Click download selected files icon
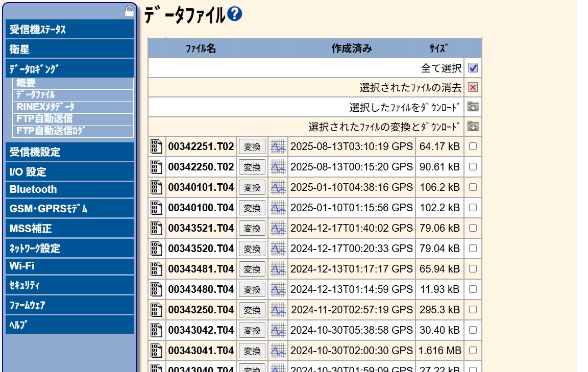The width and height of the screenshot is (588, 372). (473, 107)
